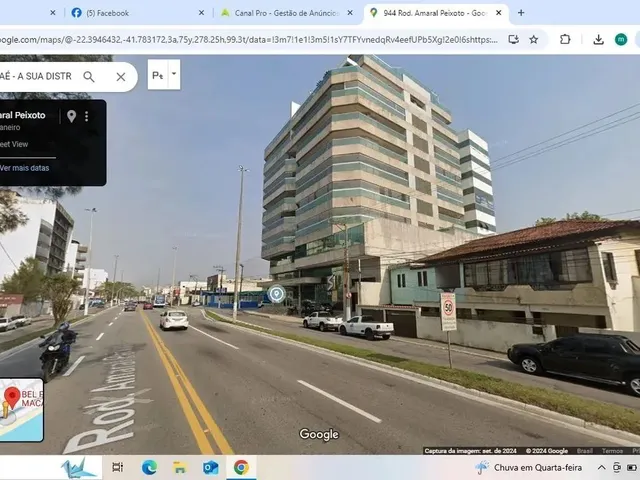Click the Street View navigation marker on road
The width and height of the screenshot is (640, 480).
[276, 294]
